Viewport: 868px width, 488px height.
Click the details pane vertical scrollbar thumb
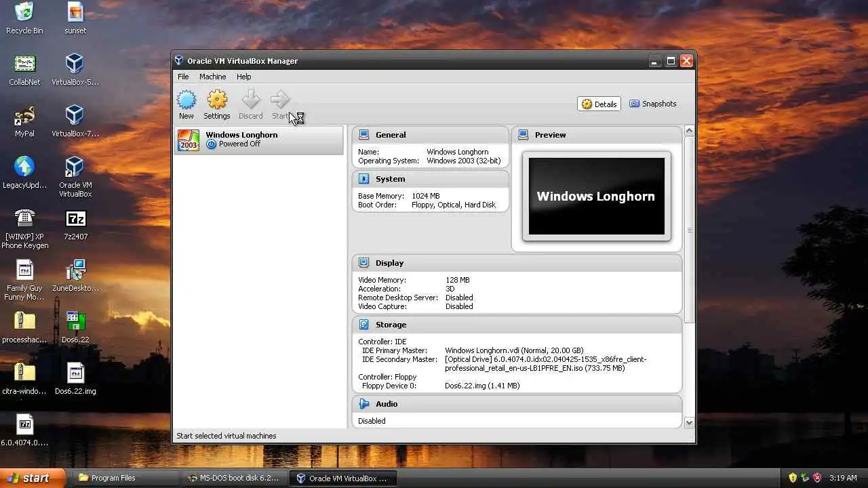pyautogui.click(x=689, y=230)
